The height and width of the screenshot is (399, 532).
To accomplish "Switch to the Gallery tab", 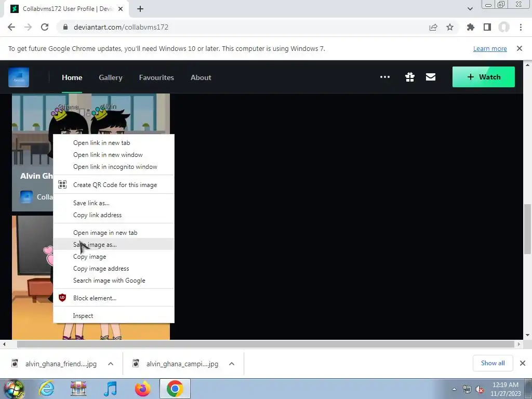I will [x=111, y=77].
